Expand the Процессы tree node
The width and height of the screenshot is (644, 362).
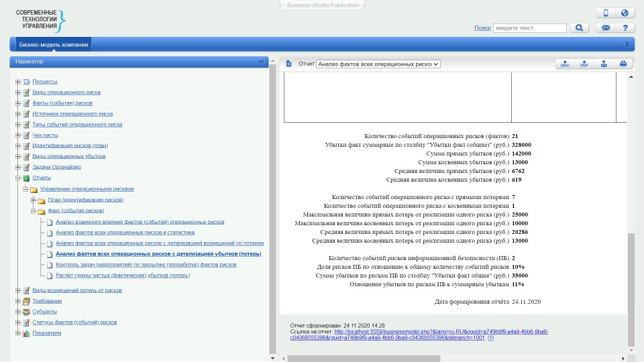[x=18, y=82]
